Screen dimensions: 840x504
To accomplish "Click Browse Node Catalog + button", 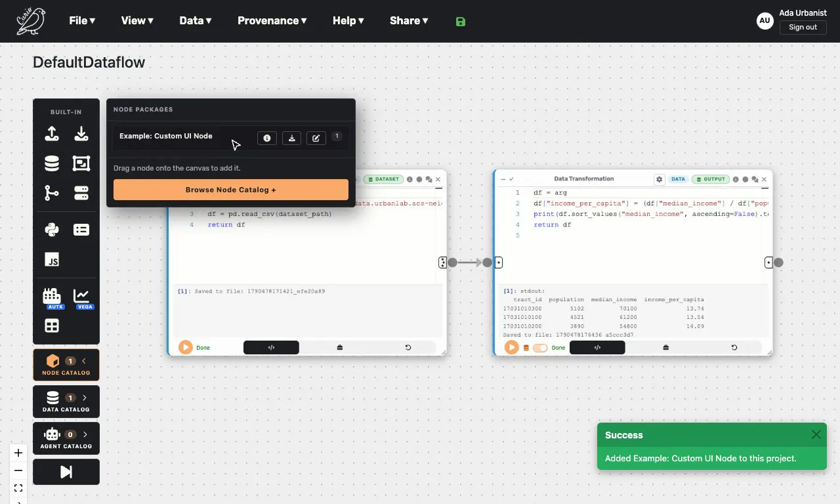I will [x=231, y=190].
